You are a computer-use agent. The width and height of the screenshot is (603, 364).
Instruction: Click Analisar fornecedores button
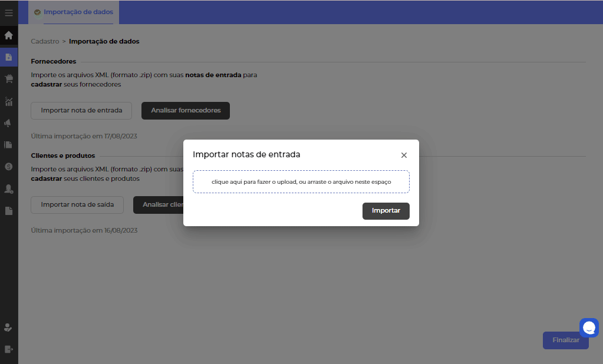point(186,110)
